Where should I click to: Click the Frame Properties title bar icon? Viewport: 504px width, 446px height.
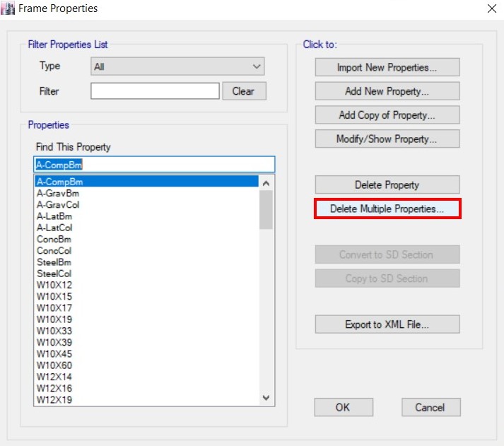7,8
